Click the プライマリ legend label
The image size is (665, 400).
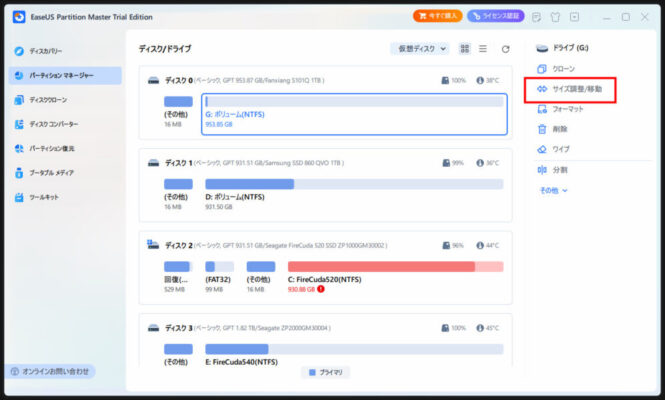[x=331, y=372]
